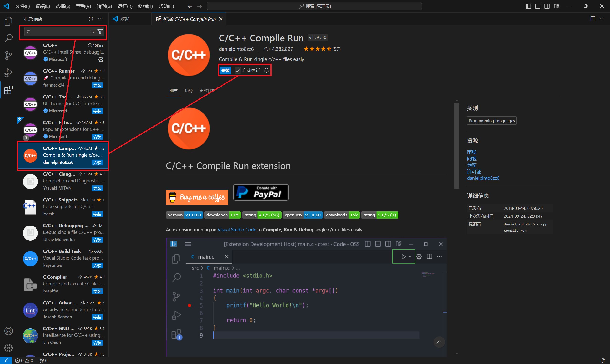Select C/C++ Build Task extension in list

(63, 259)
